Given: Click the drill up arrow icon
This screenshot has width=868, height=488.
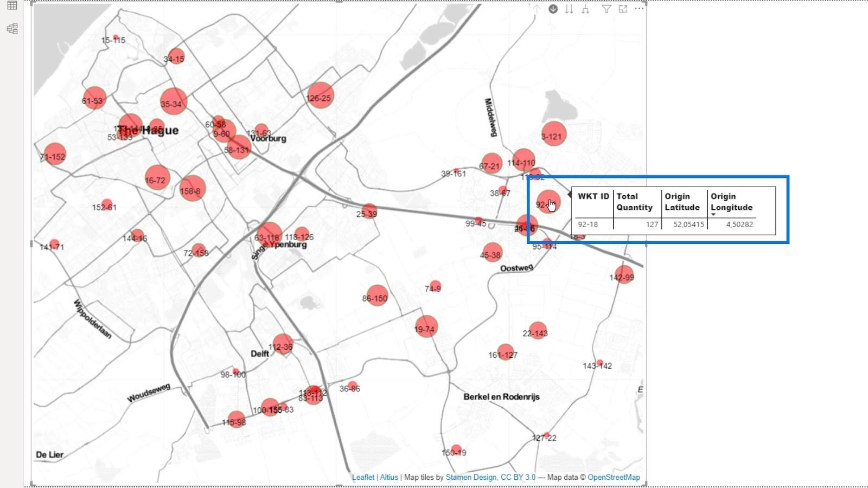Looking at the screenshot, I should (x=537, y=9).
